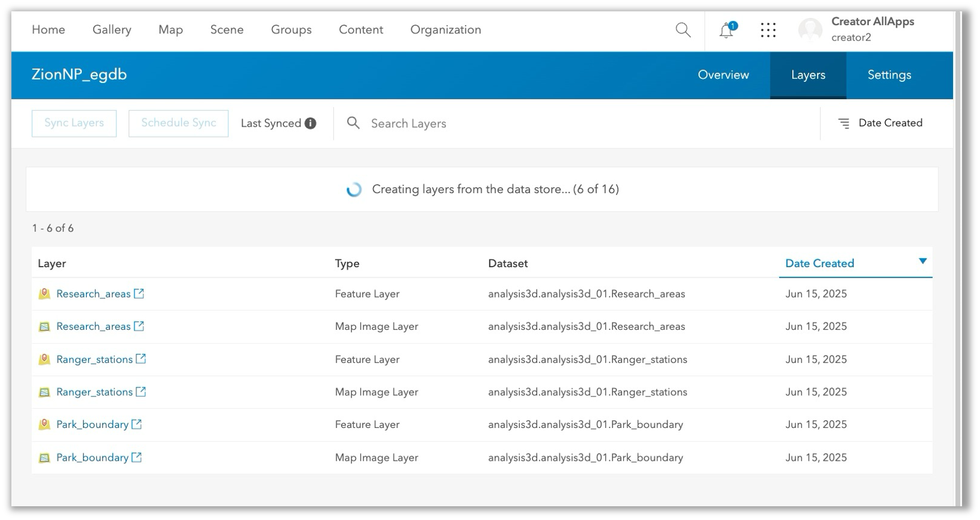This screenshot has height=520, width=980.
Task: Open Research_areas Map Image Layer external link icon
Action: click(x=139, y=326)
